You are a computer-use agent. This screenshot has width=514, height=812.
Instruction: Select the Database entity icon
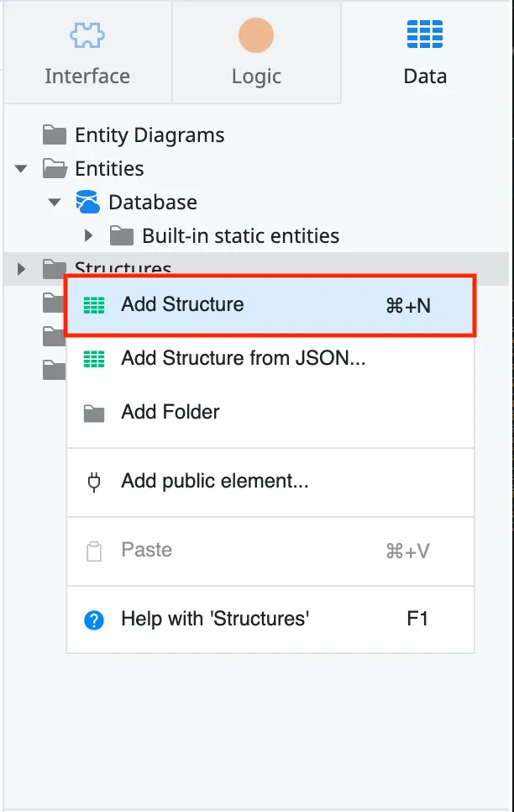pyautogui.click(x=92, y=202)
